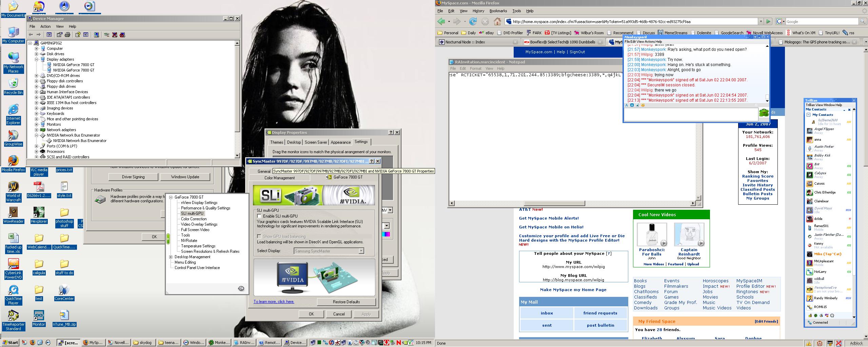Click Firefox Reload button
This screenshot has height=347, width=868.
(x=473, y=21)
